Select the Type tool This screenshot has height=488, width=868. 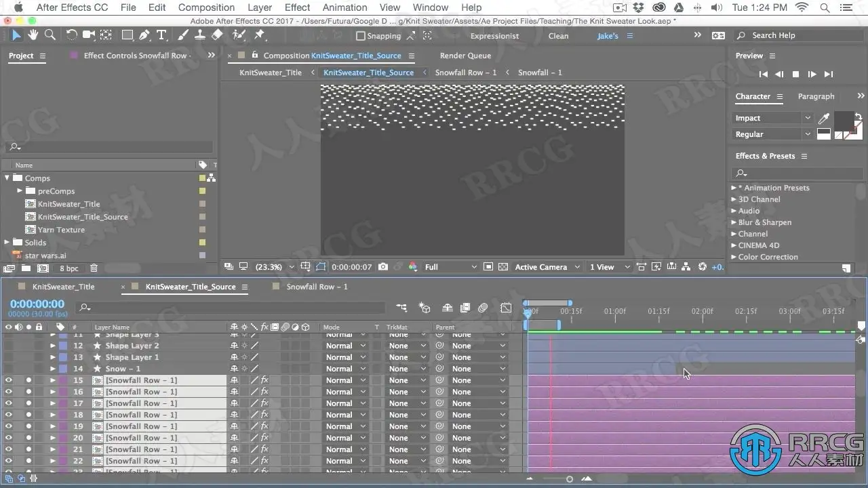coord(161,35)
